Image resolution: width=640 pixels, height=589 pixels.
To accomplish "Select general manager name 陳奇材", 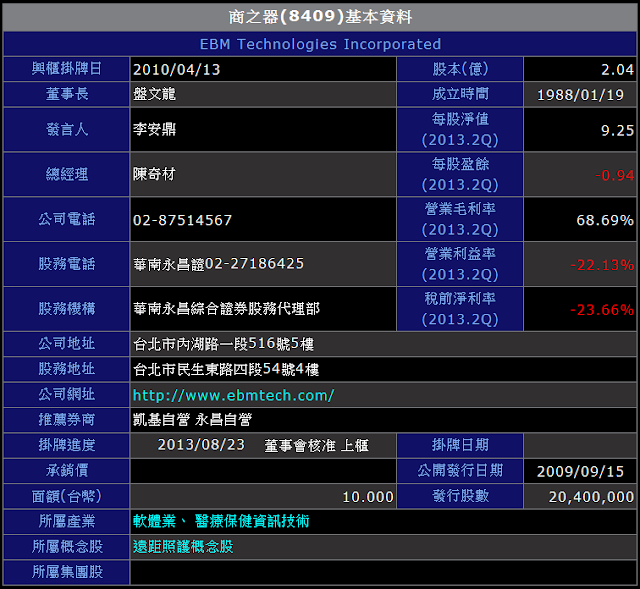I will pos(154,174).
